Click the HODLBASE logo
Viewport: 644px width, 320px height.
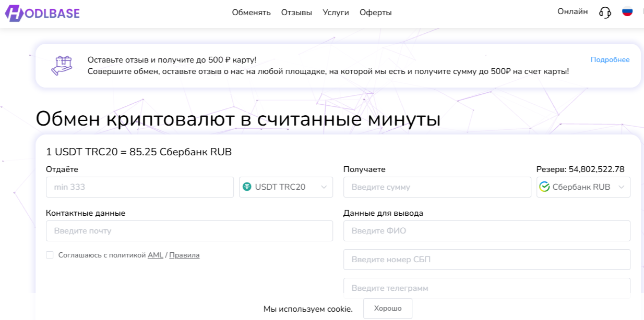[x=43, y=12]
